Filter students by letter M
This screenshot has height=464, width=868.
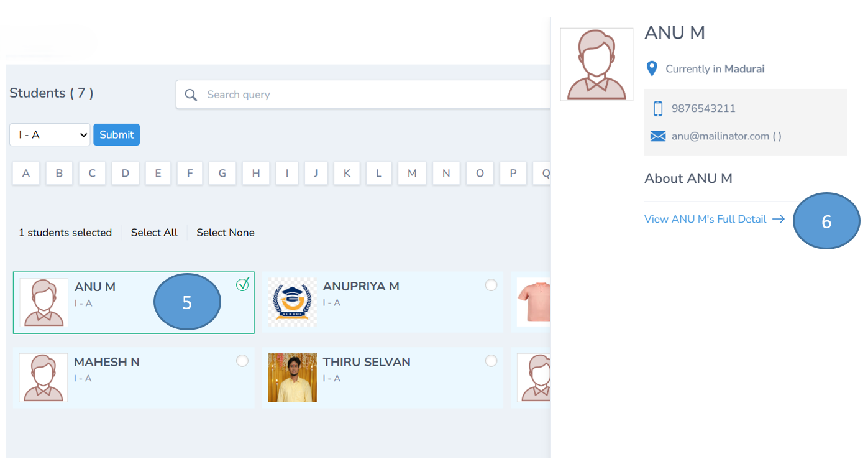click(412, 173)
